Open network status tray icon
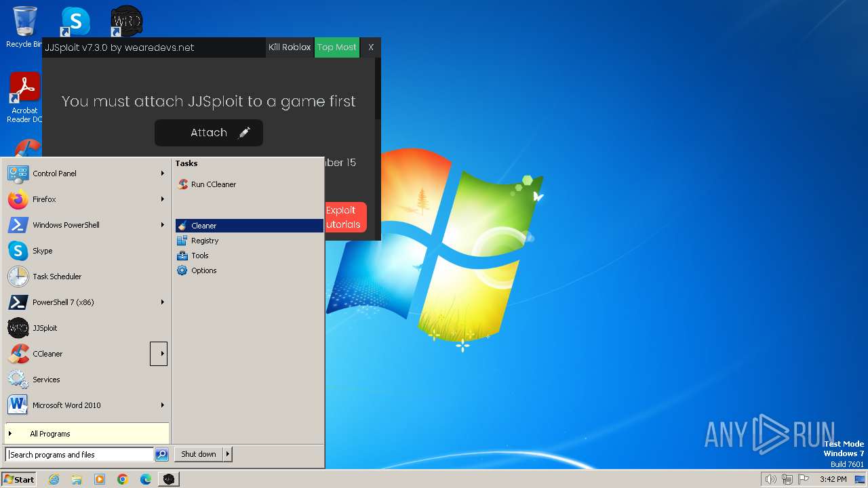Image resolution: width=868 pixels, height=488 pixels. (787, 479)
